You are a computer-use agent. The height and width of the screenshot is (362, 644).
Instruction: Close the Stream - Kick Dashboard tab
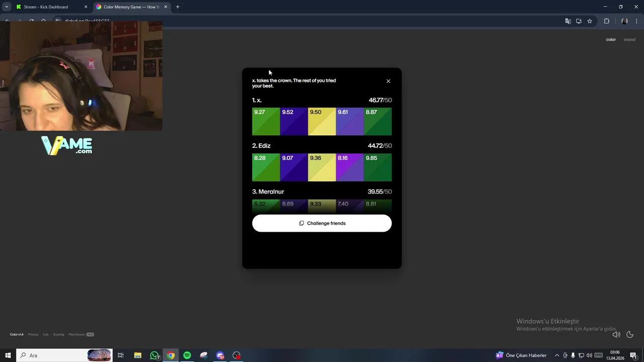(86, 7)
